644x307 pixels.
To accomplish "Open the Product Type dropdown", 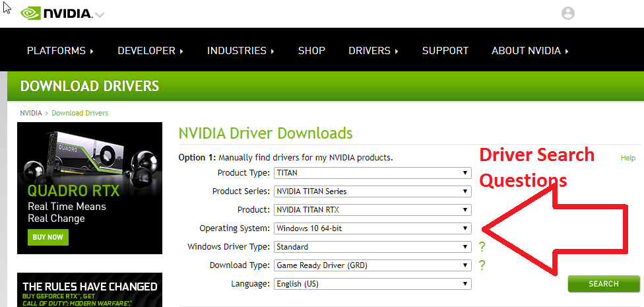I will [372, 173].
